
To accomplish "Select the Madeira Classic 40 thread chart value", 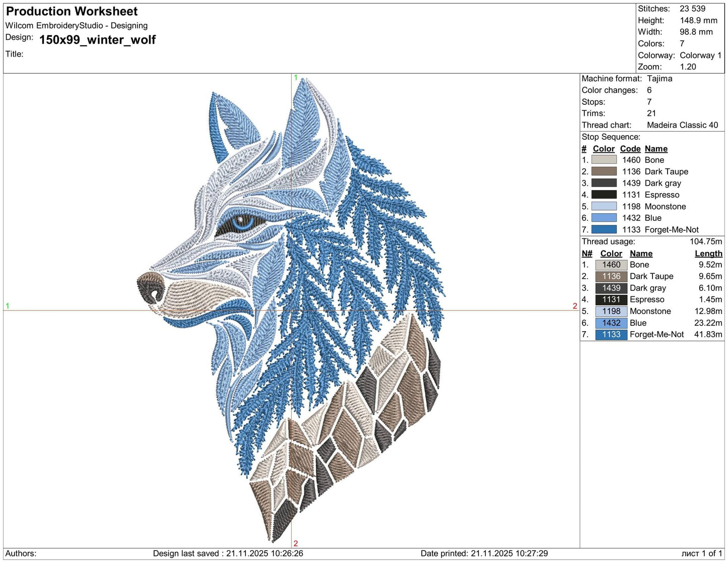I will [x=682, y=125].
